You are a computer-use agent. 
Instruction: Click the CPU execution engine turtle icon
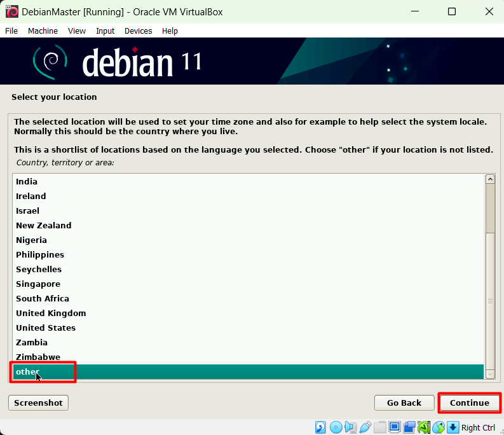(x=424, y=427)
